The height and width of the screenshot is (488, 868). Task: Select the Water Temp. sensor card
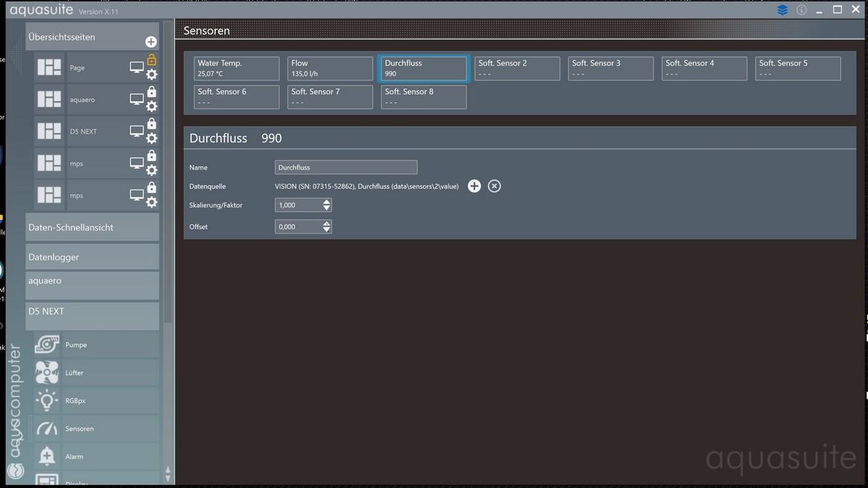click(237, 68)
